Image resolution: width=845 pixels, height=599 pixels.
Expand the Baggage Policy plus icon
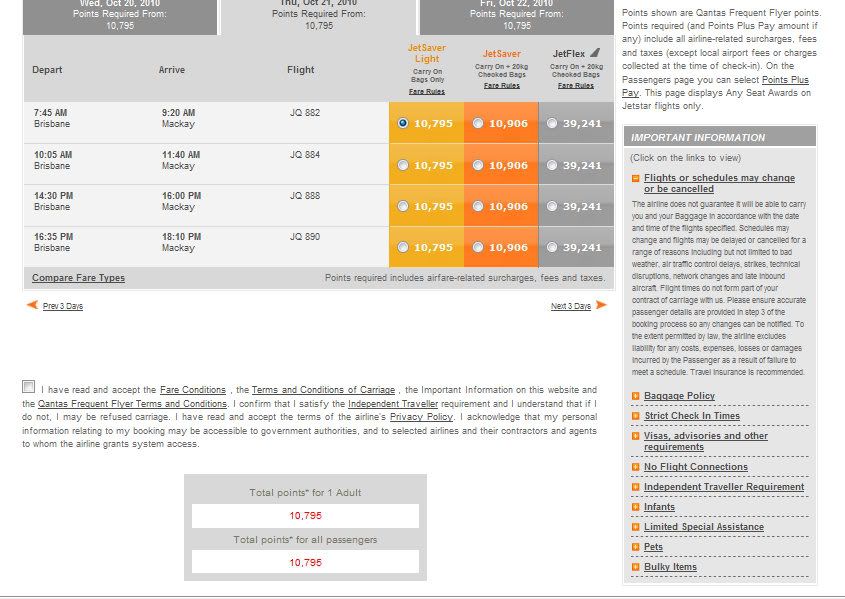635,396
